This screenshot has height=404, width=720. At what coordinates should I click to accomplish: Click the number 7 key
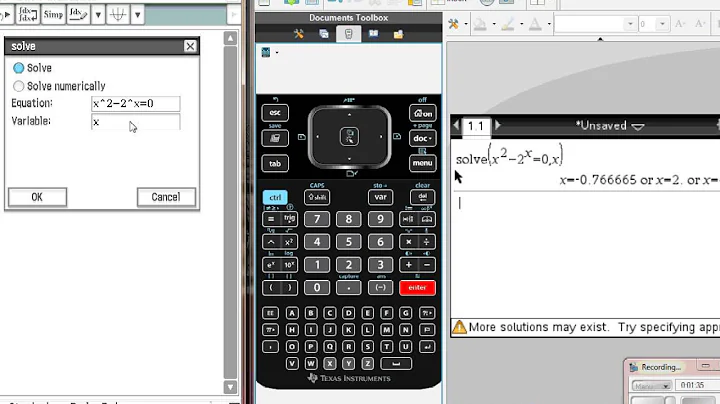tap(317, 219)
